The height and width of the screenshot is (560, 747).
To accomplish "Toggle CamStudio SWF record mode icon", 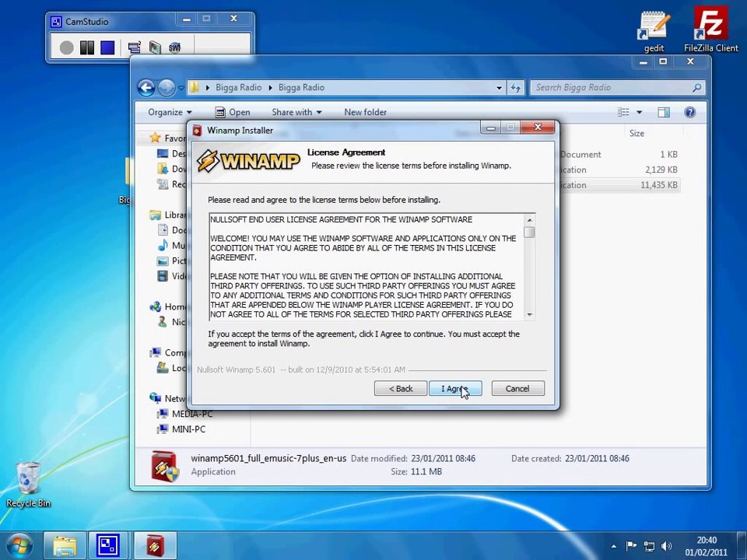I will [175, 47].
